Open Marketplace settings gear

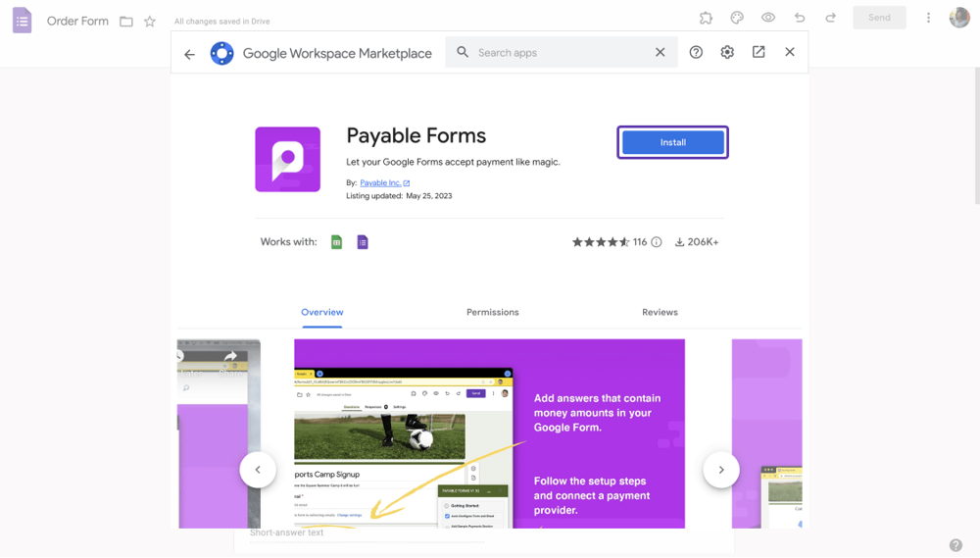(727, 52)
